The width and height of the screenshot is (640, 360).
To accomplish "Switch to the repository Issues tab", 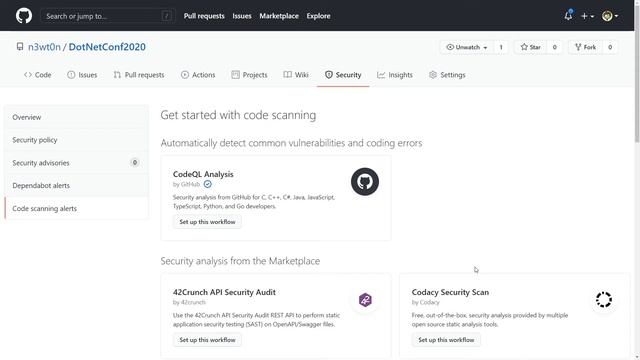I will click(82, 75).
